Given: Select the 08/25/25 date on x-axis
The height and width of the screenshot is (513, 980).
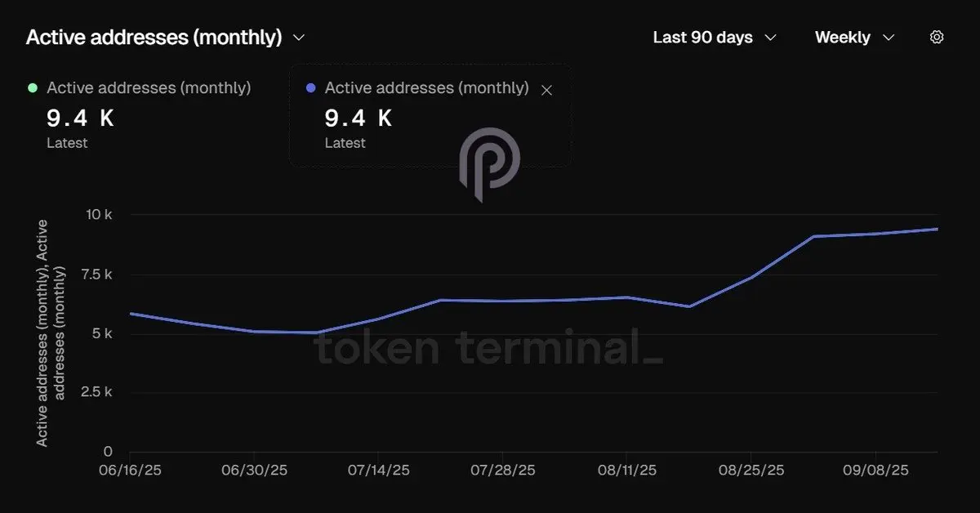Looking at the screenshot, I should (751, 471).
